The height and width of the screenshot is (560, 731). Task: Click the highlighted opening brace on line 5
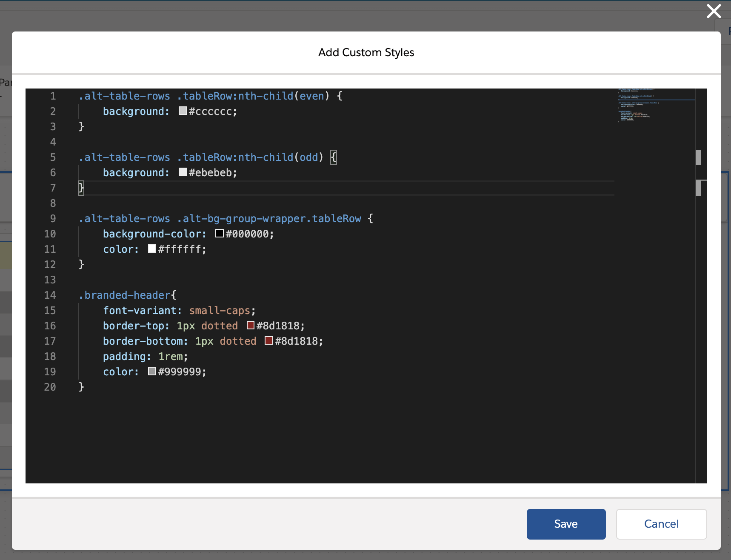[x=334, y=157]
